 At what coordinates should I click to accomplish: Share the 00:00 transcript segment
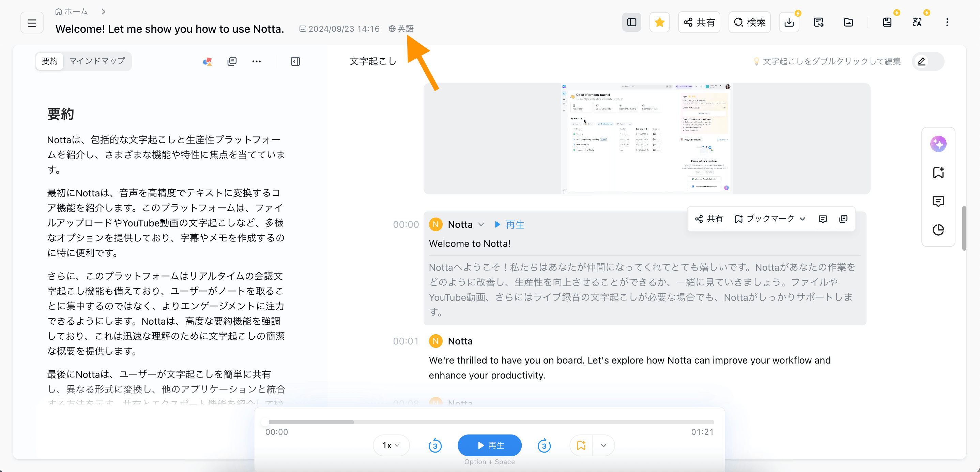point(709,219)
